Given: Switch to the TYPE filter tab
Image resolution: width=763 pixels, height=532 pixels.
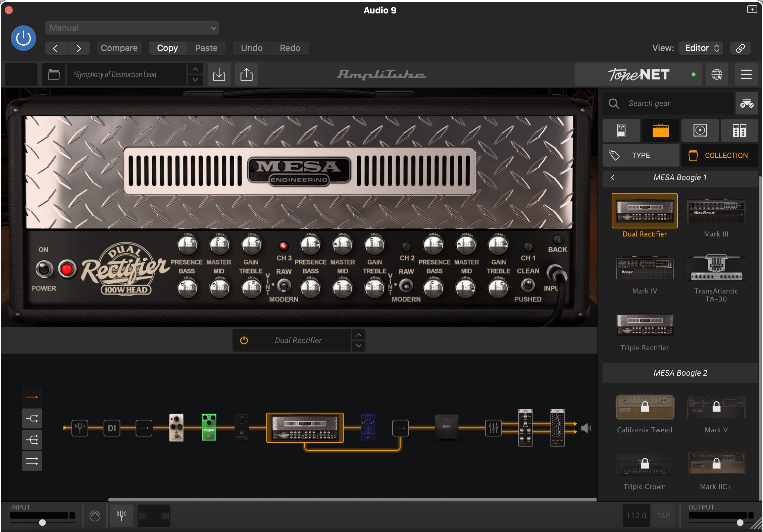Looking at the screenshot, I should pyautogui.click(x=641, y=155).
